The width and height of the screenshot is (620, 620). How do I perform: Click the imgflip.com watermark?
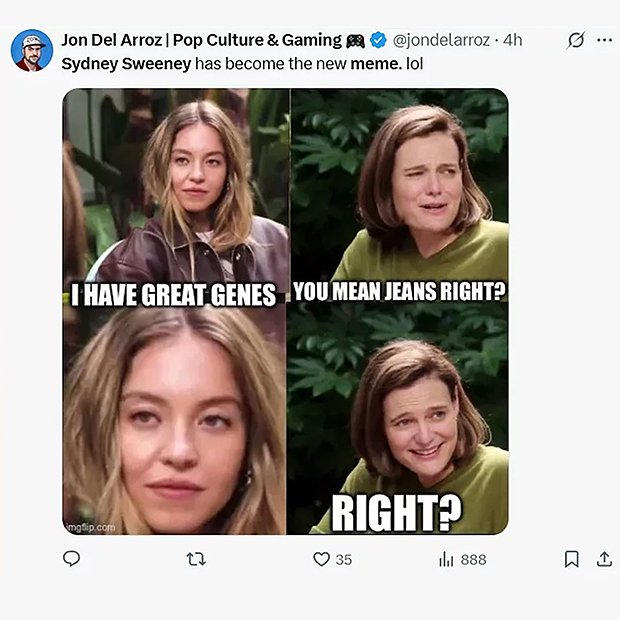92,526
